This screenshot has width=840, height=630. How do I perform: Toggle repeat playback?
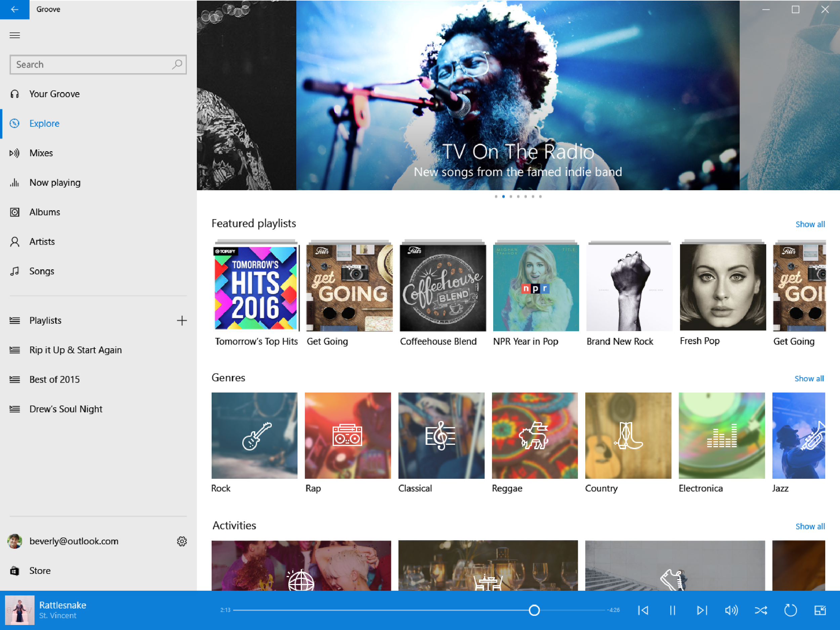[790, 610]
